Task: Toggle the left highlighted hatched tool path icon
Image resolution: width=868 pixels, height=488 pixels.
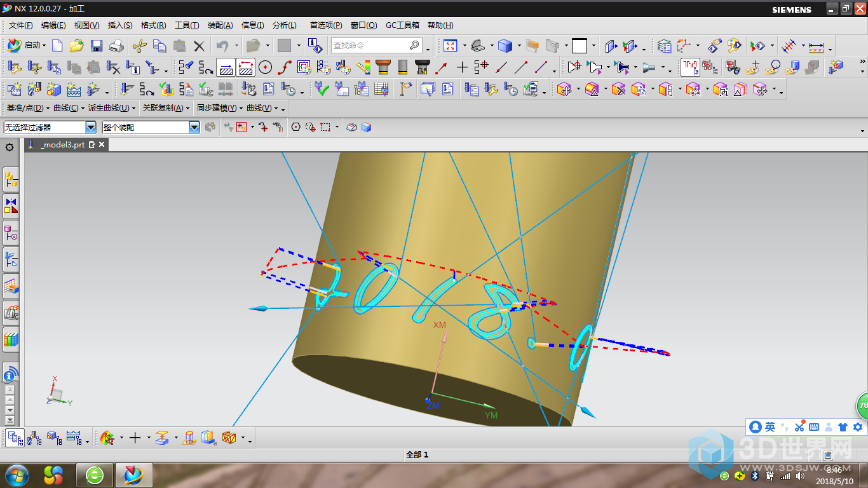Action: [x=226, y=67]
